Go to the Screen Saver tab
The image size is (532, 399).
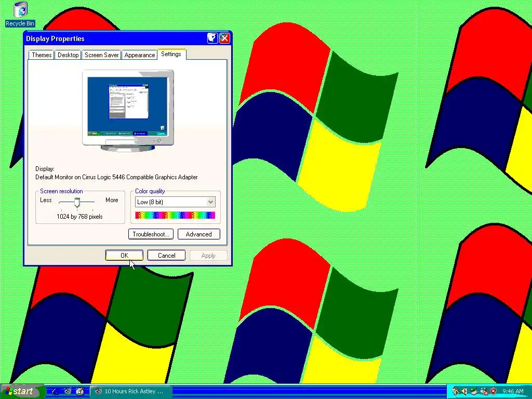pyautogui.click(x=101, y=55)
